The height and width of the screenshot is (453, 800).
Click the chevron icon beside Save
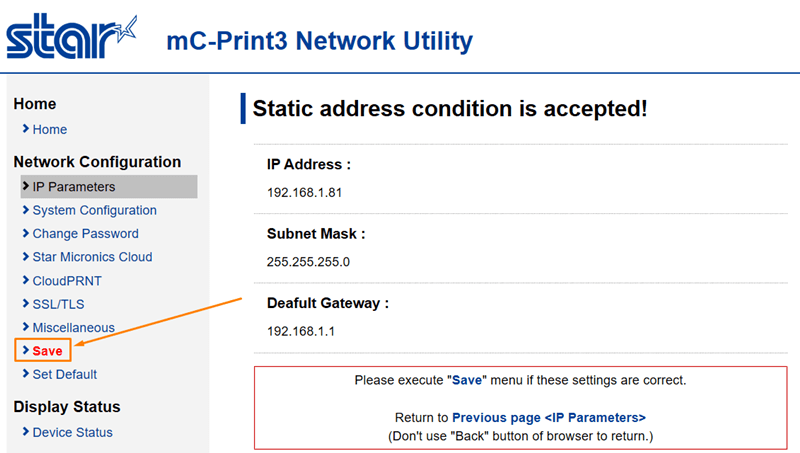[x=25, y=351]
